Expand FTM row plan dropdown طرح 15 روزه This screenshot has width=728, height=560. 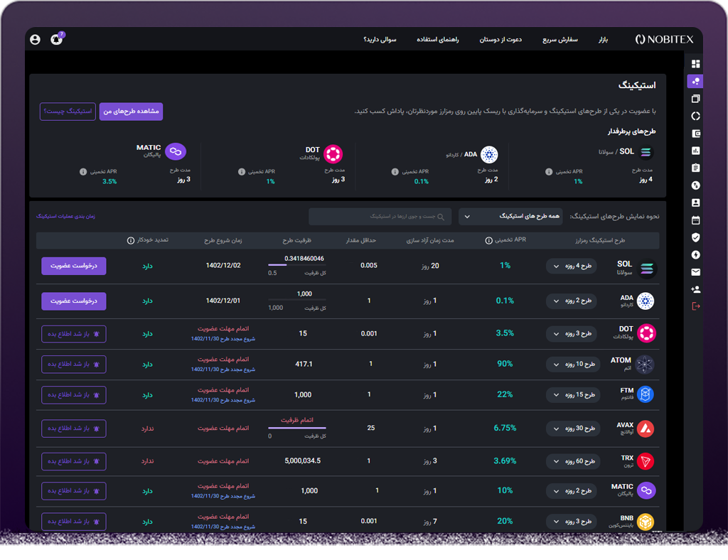(x=573, y=395)
